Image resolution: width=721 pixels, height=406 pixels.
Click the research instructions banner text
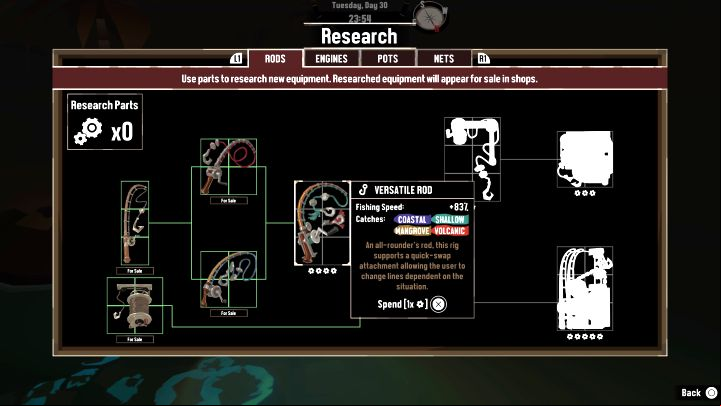[x=359, y=79]
